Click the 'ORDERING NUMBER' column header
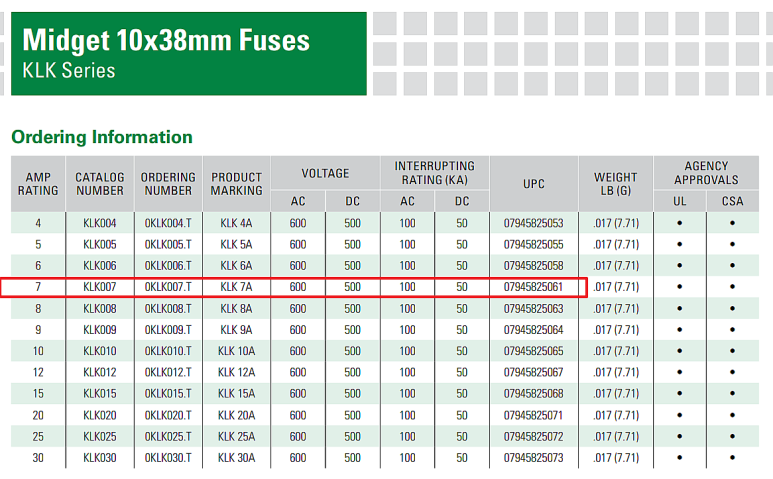This screenshot has width=773, height=479. pyautogui.click(x=168, y=184)
